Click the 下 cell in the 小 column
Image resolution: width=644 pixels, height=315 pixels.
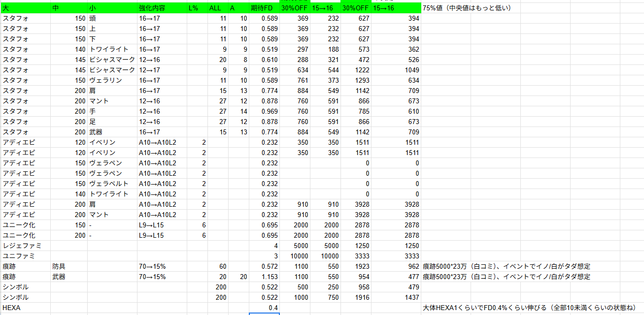[x=112, y=39]
